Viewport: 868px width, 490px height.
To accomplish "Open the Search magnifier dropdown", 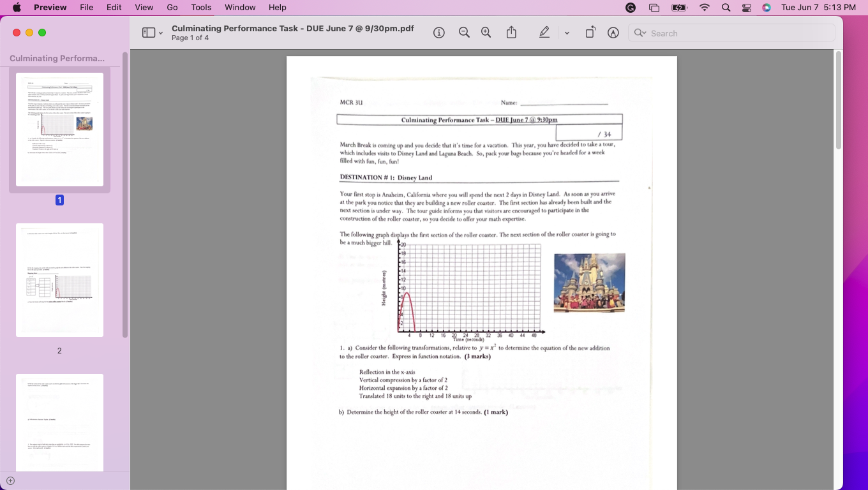I will point(641,33).
